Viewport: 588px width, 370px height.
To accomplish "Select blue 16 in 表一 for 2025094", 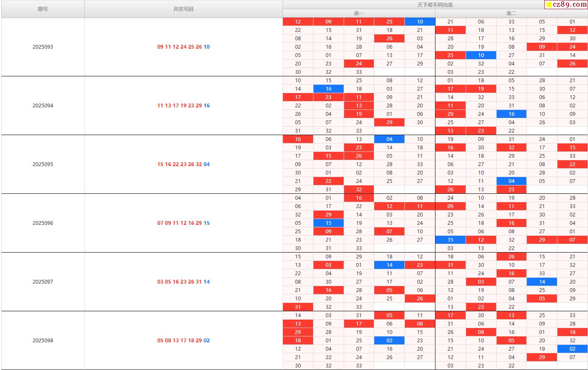I will point(329,89).
